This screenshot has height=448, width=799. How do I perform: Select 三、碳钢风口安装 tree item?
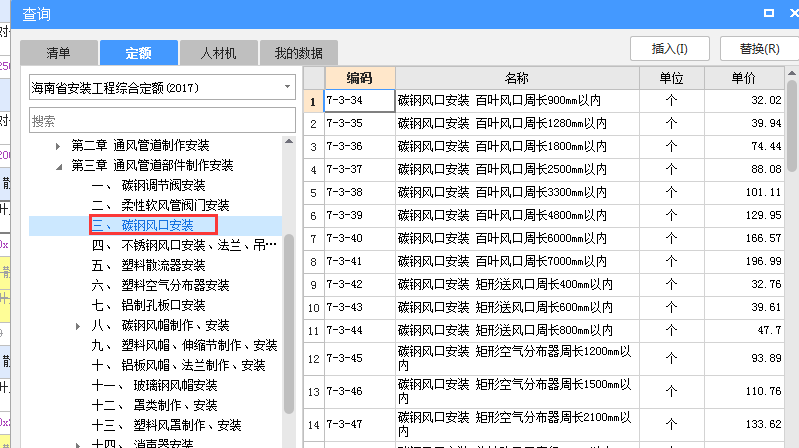click(143, 225)
